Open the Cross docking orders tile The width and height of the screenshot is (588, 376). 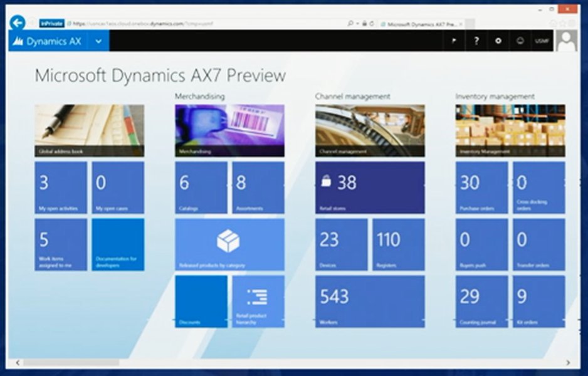pos(539,187)
